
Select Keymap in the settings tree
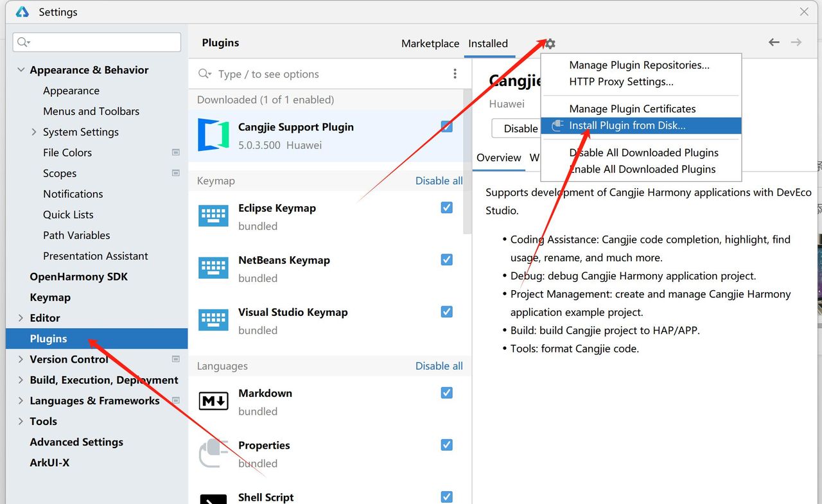pyautogui.click(x=50, y=297)
